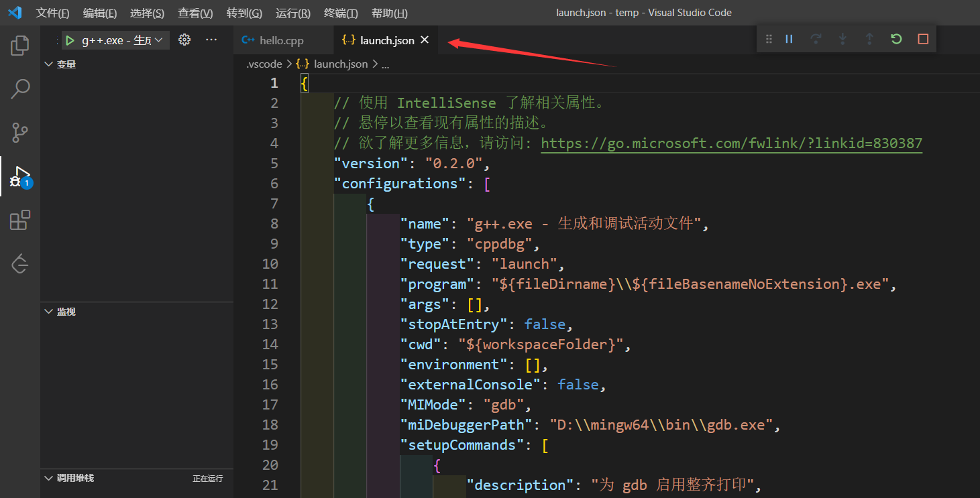Click the "args" key on line 12
The height and width of the screenshot is (498, 980).
pyautogui.click(x=425, y=304)
